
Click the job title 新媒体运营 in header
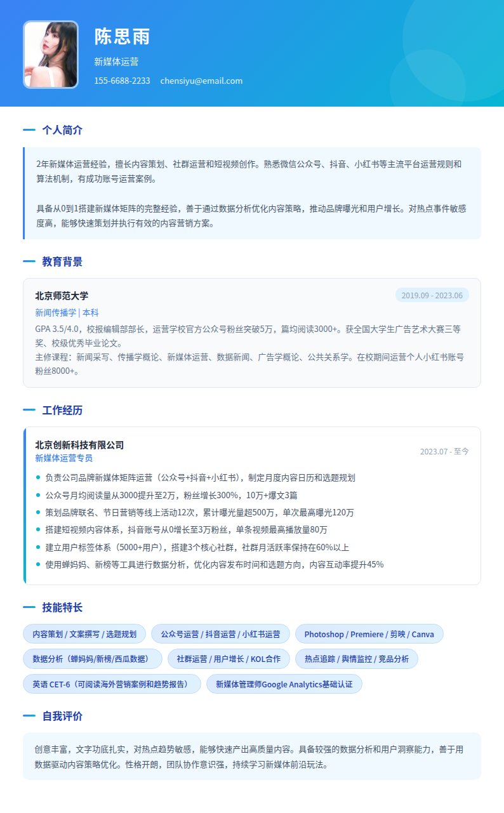tap(117, 62)
